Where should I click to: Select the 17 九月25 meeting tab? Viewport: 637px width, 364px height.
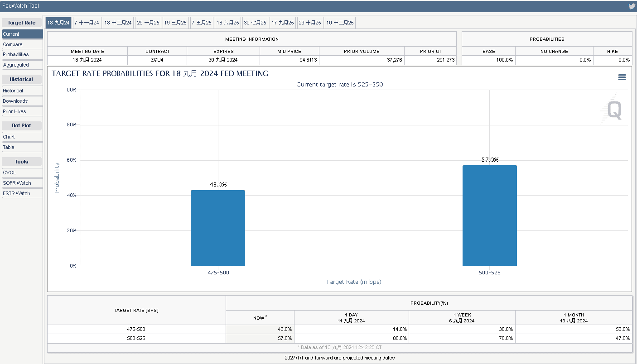(x=283, y=23)
